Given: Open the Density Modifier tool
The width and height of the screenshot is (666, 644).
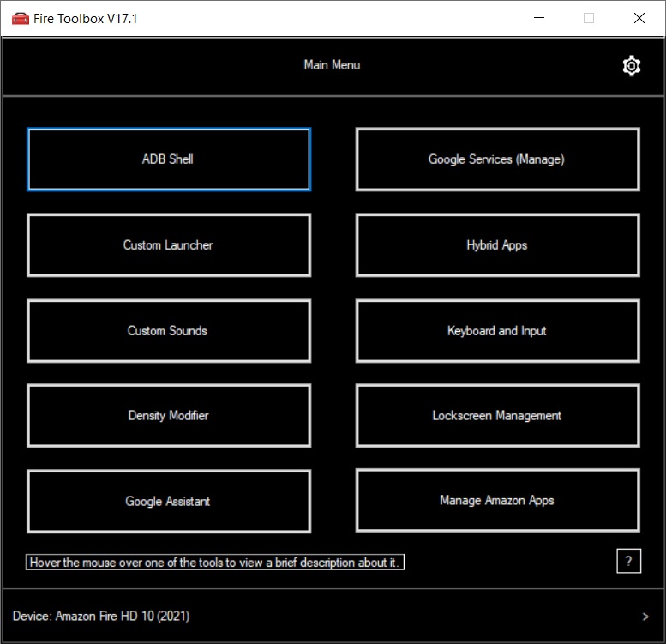Looking at the screenshot, I should [x=169, y=415].
